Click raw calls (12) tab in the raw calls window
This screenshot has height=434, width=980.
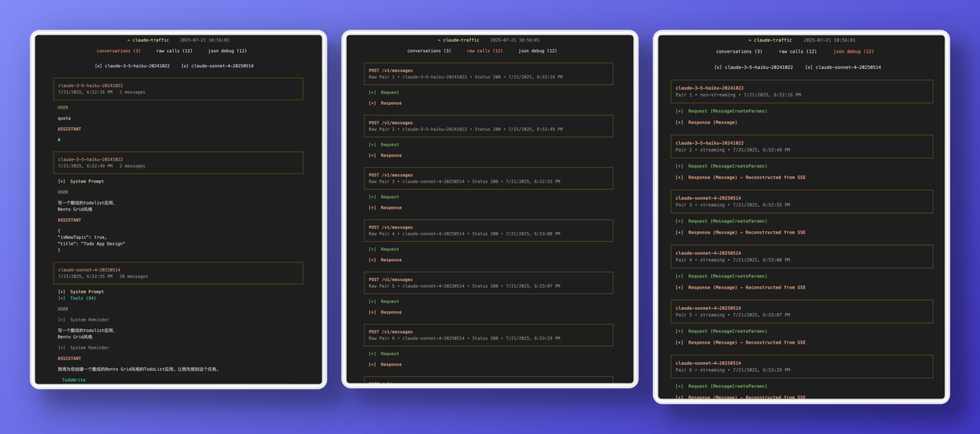(485, 51)
